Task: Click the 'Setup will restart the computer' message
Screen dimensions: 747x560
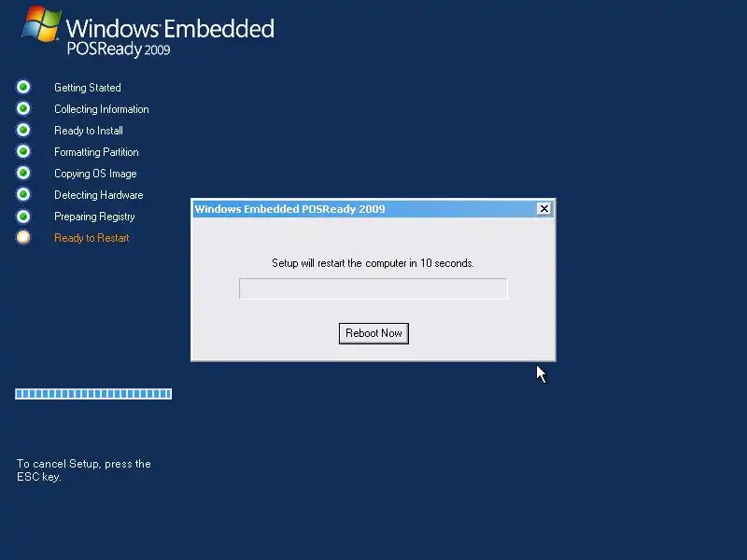Action: [x=373, y=263]
